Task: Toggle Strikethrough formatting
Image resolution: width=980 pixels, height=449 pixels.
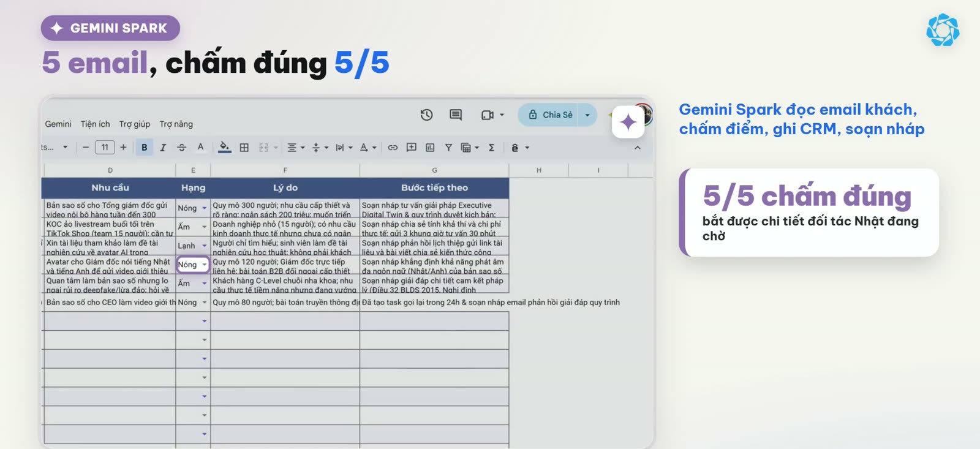Action: [x=181, y=148]
